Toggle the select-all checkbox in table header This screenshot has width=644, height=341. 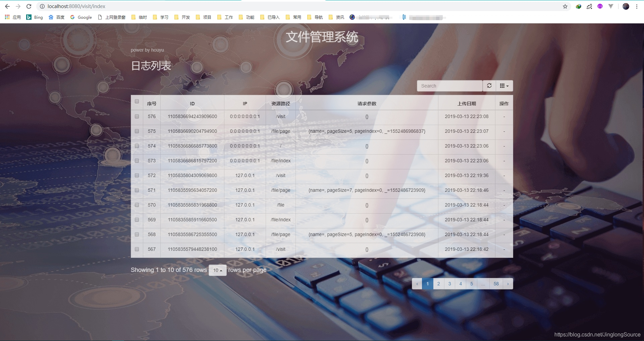pyautogui.click(x=137, y=102)
